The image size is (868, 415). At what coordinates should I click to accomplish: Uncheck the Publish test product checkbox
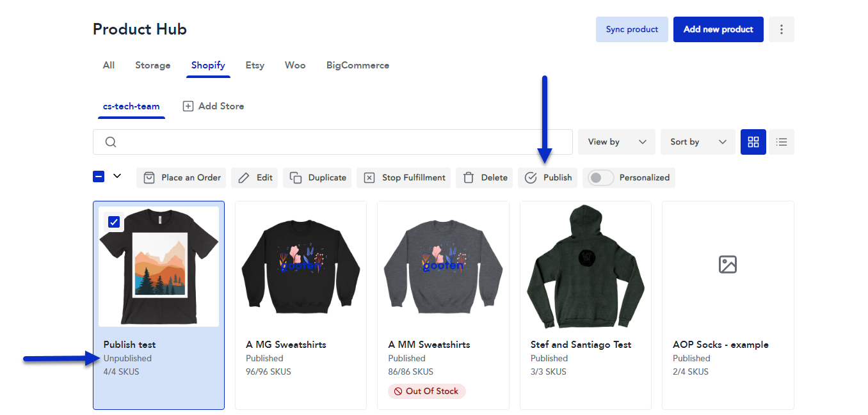[x=114, y=222]
